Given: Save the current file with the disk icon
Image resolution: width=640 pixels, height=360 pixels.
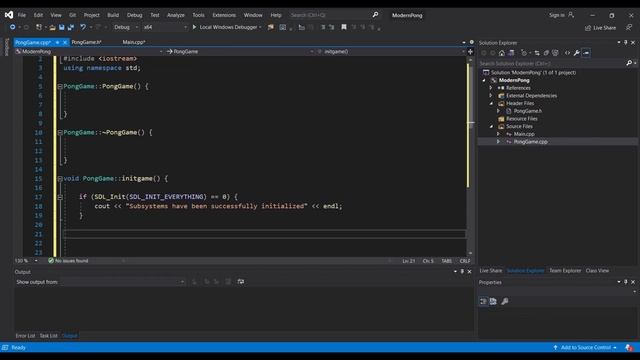Looking at the screenshot, I should pos(62,27).
